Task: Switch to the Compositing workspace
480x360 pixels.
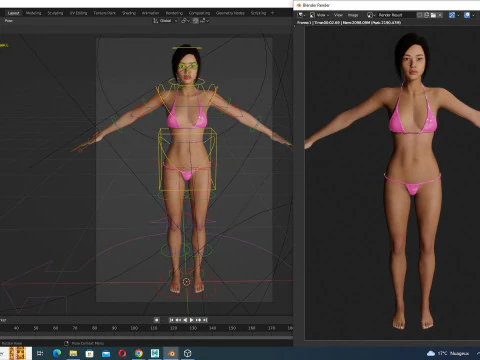Action: (199, 13)
